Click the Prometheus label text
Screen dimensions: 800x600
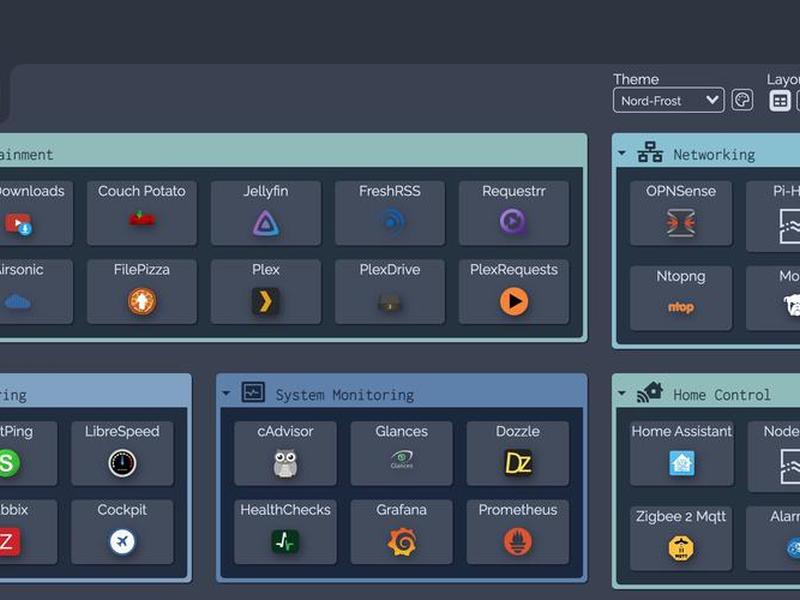click(518, 510)
